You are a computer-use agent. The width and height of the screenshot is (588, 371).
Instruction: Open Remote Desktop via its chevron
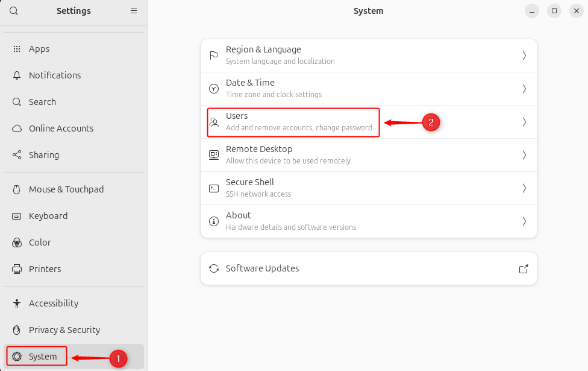pos(524,155)
